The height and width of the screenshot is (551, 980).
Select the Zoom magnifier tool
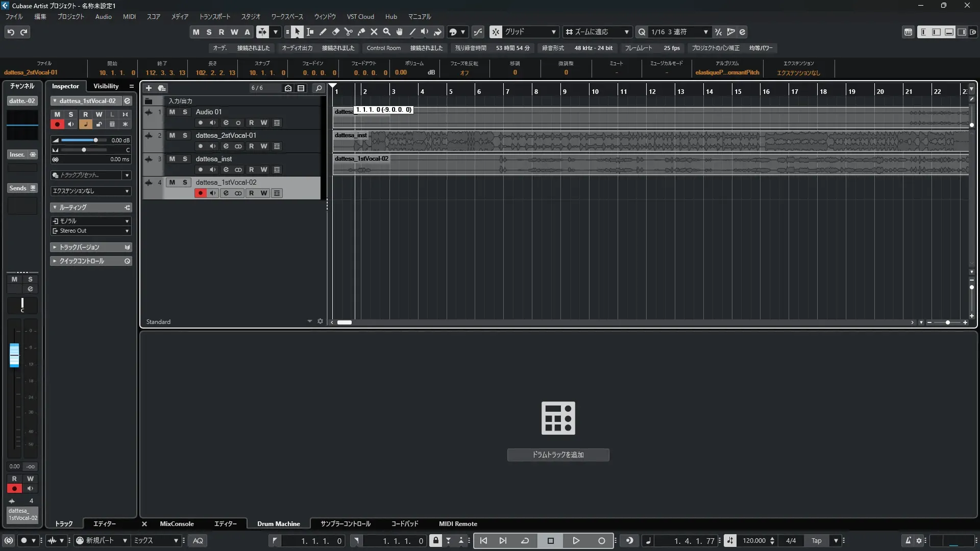(387, 32)
